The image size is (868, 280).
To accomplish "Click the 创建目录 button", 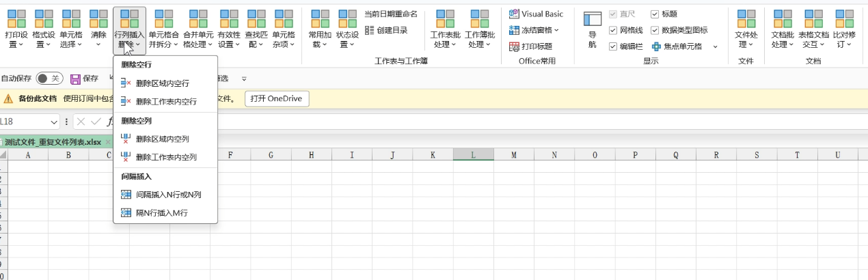I will 386,30.
